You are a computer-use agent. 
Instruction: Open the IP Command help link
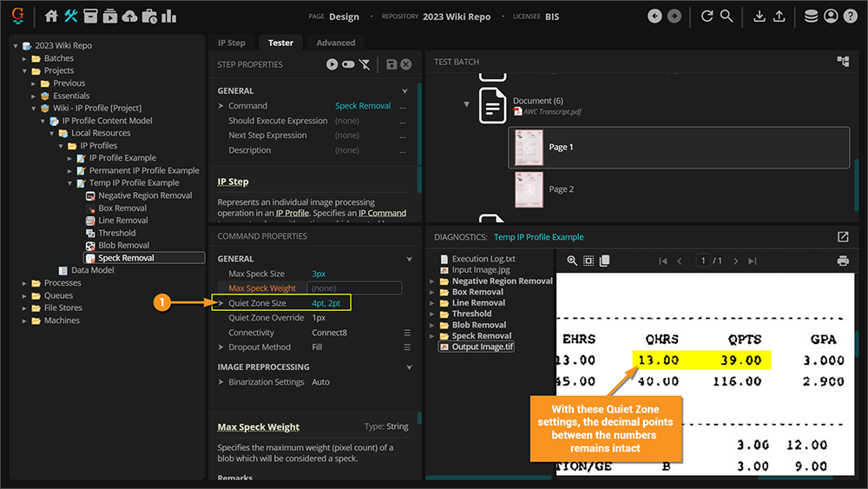pyautogui.click(x=381, y=213)
